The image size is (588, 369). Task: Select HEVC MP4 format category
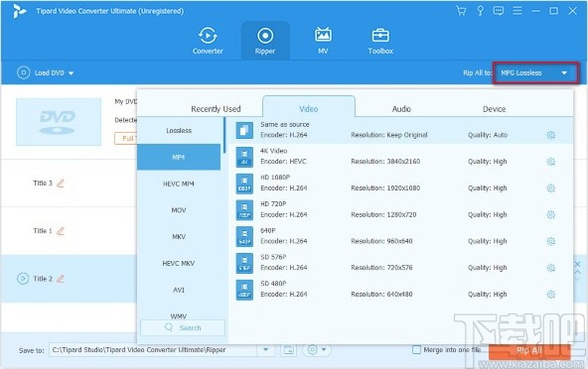(179, 184)
